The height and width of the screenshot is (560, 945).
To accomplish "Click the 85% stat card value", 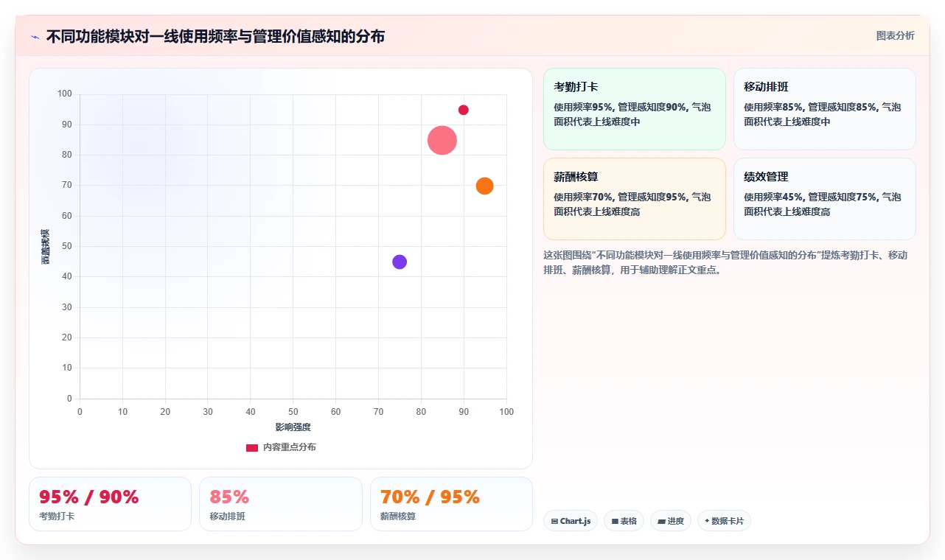I will [229, 497].
